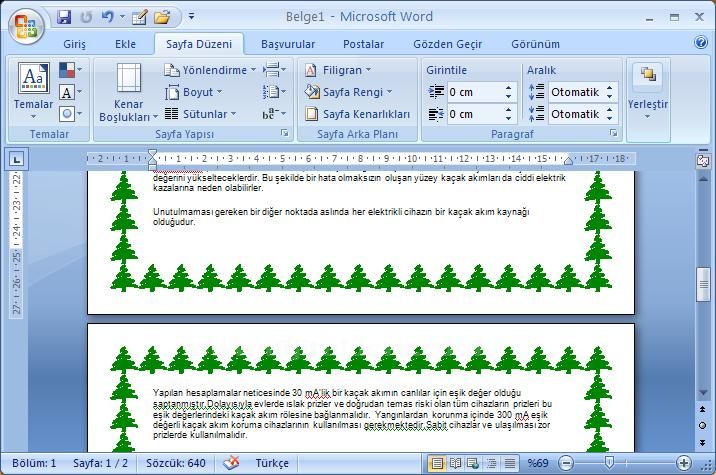Edit spacing before Otomatik field
The image size is (716, 475).
point(575,92)
